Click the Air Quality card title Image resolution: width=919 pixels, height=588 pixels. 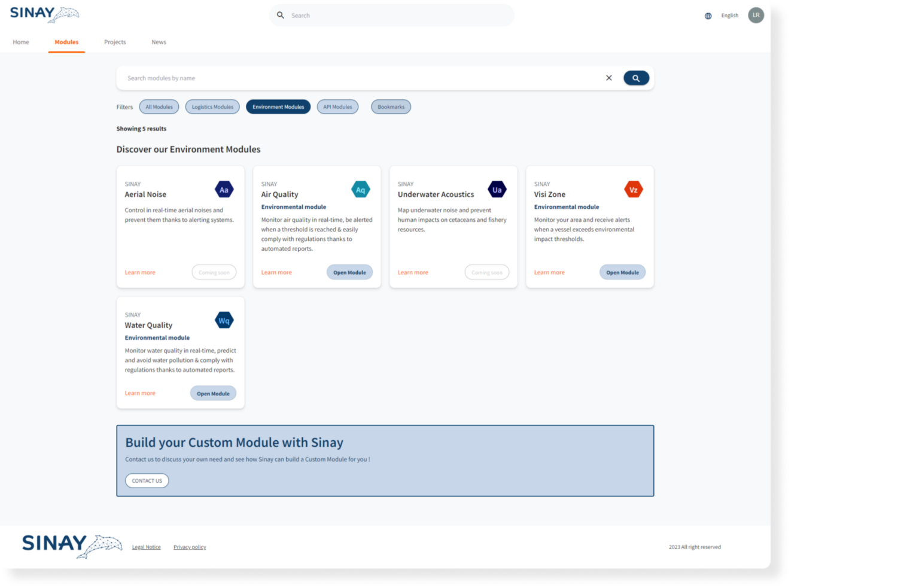[x=279, y=194]
